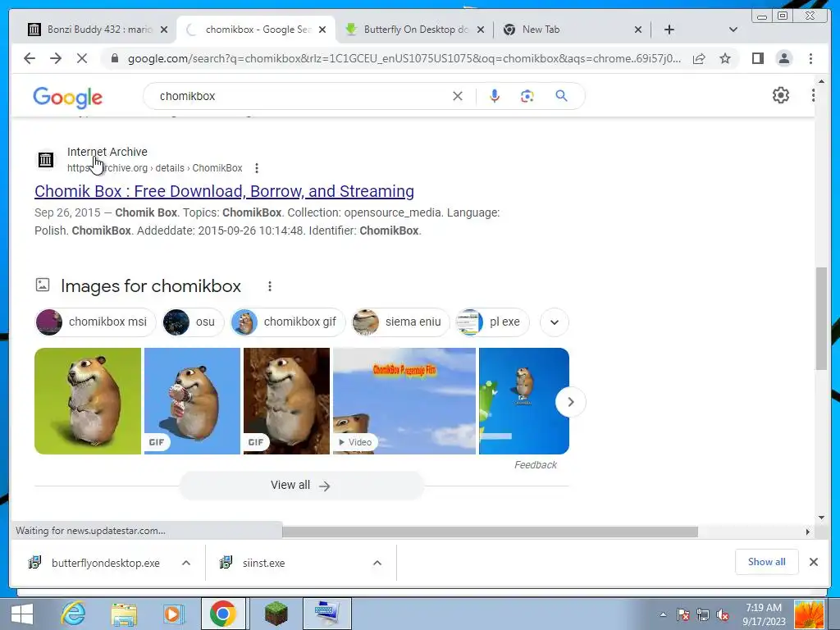Screen dimensions: 840x630
Task: Open options for Internet Archive result
Action: [257, 168]
